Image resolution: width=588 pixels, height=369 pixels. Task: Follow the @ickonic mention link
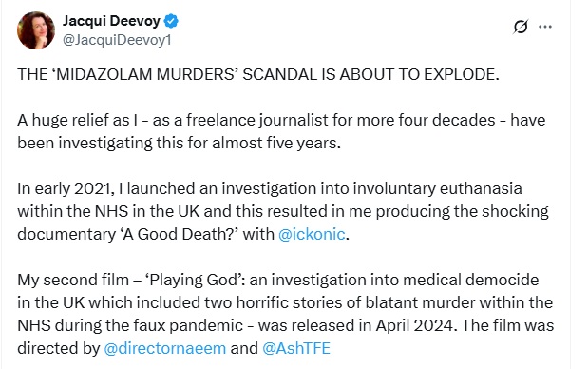click(312, 234)
